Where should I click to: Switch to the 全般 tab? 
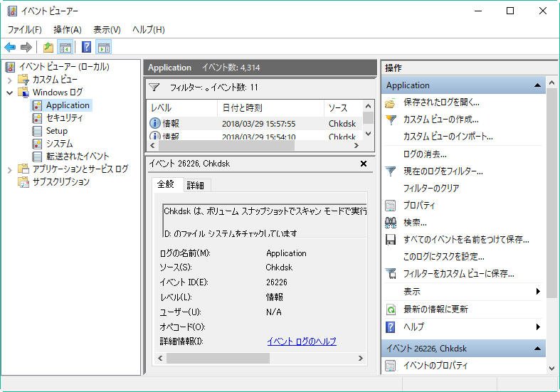click(x=166, y=184)
